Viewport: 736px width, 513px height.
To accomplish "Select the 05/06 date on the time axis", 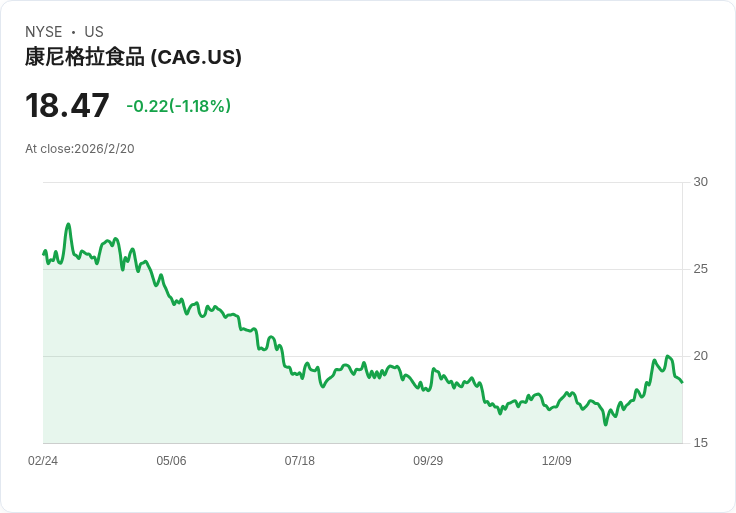I will (x=171, y=461).
